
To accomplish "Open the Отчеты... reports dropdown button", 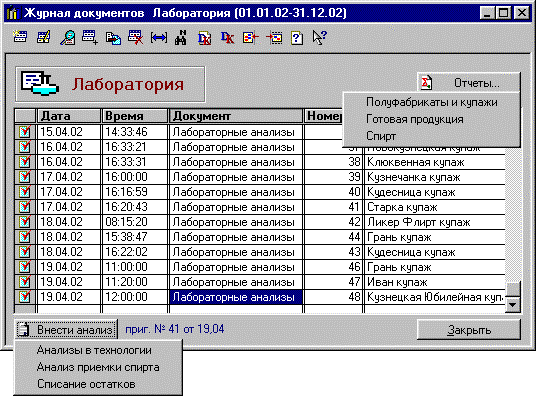I will pyautogui.click(x=468, y=83).
